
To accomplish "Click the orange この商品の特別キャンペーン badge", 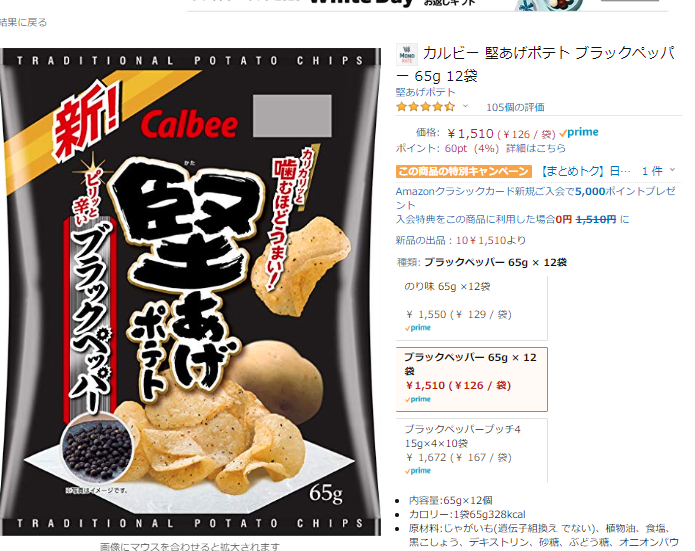I will pyautogui.click(x=464, y=171).
